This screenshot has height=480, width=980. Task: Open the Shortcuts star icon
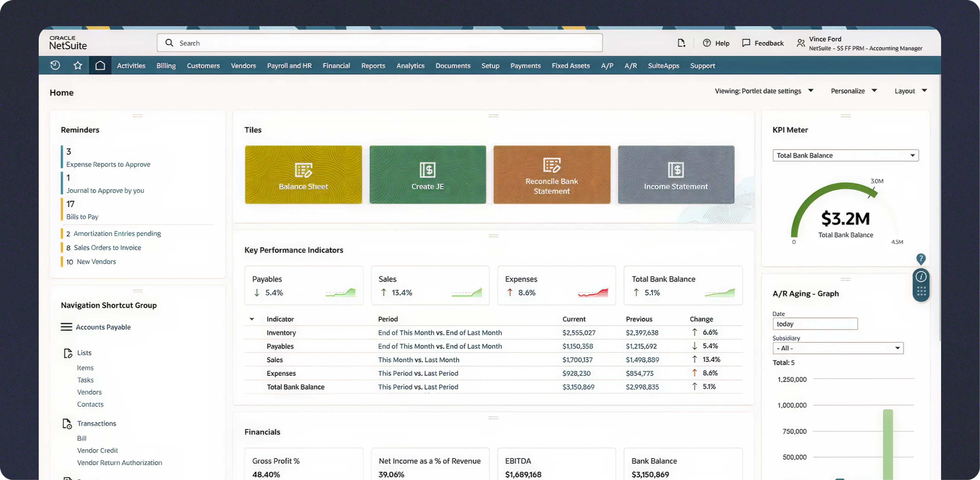78,65
